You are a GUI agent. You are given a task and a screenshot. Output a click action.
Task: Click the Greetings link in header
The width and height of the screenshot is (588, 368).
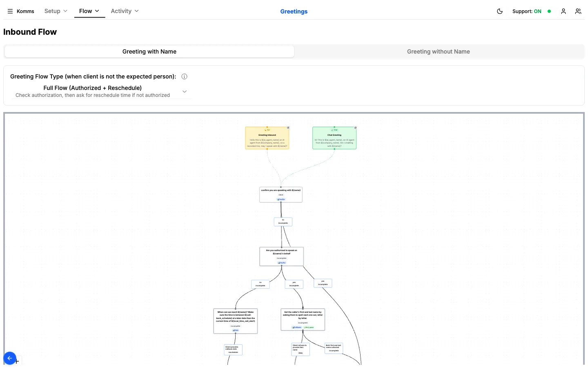294,11
